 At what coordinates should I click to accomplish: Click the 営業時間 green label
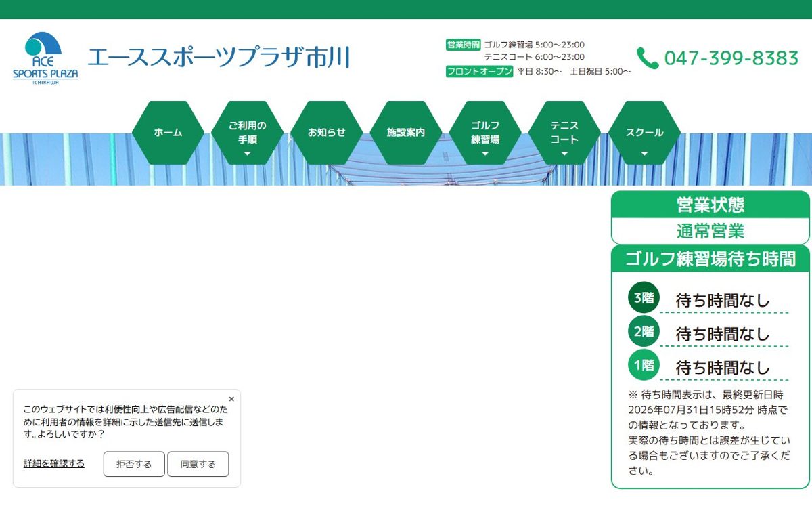(463, 45)
